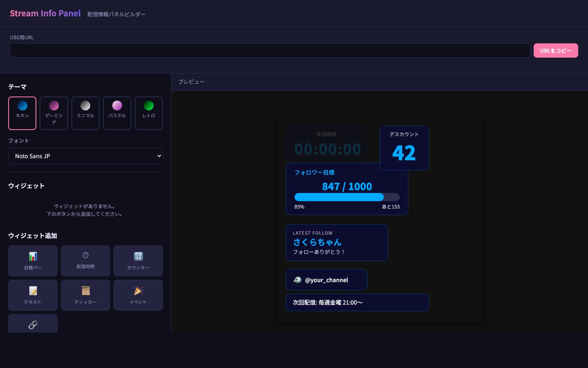Viewport: 588px width, 368px height.
Task: Click inside the OBS用URL input field
Action: click(269, 50)
